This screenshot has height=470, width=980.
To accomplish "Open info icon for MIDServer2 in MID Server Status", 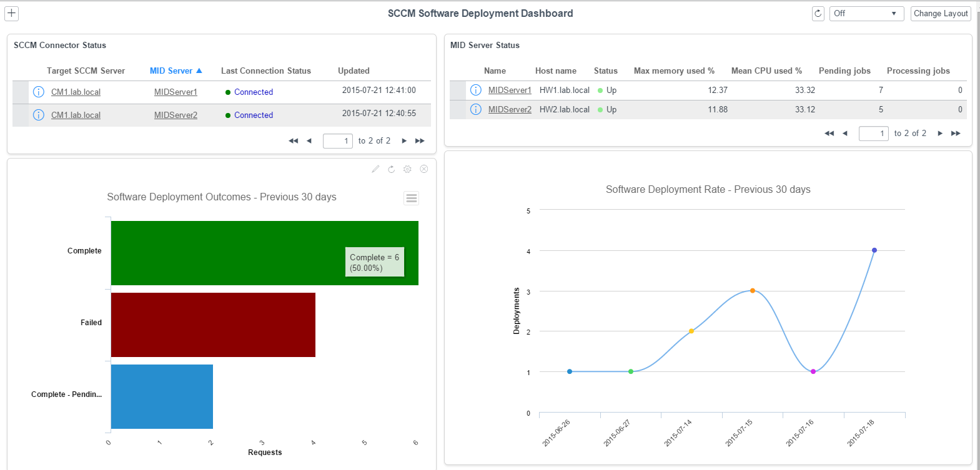I will pos(475,109).
